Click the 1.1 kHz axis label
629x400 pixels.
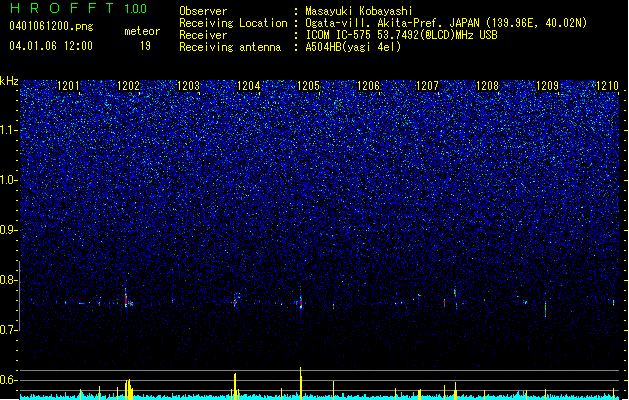pyautogui.click(x=9, y=130)
